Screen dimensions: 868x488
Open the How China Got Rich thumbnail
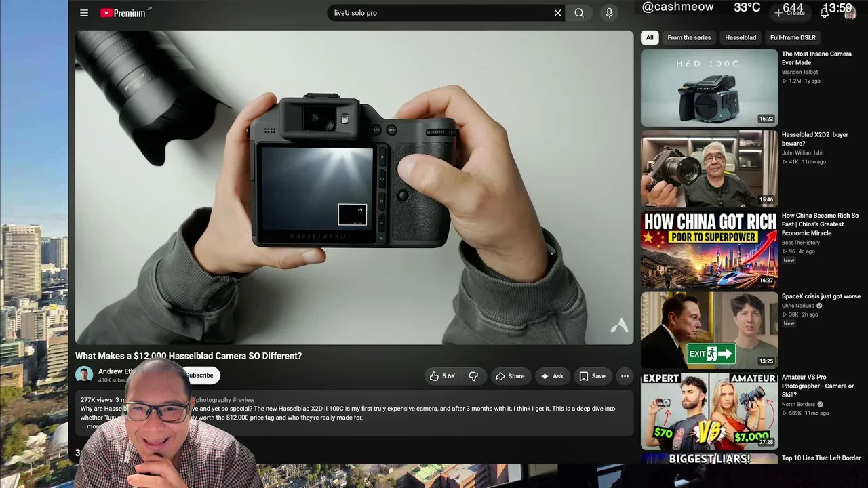point(709,249)
